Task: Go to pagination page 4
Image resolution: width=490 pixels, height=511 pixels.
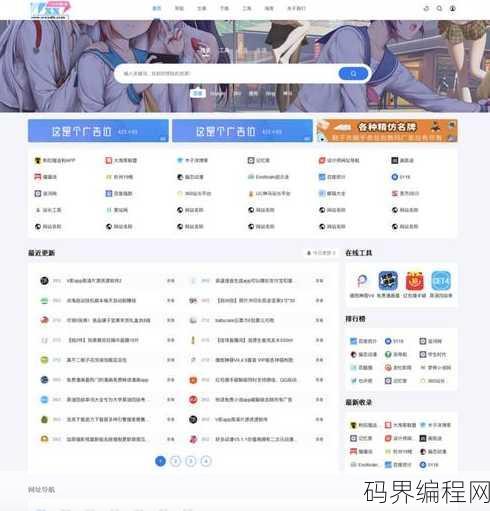Action: click(206, 461)
